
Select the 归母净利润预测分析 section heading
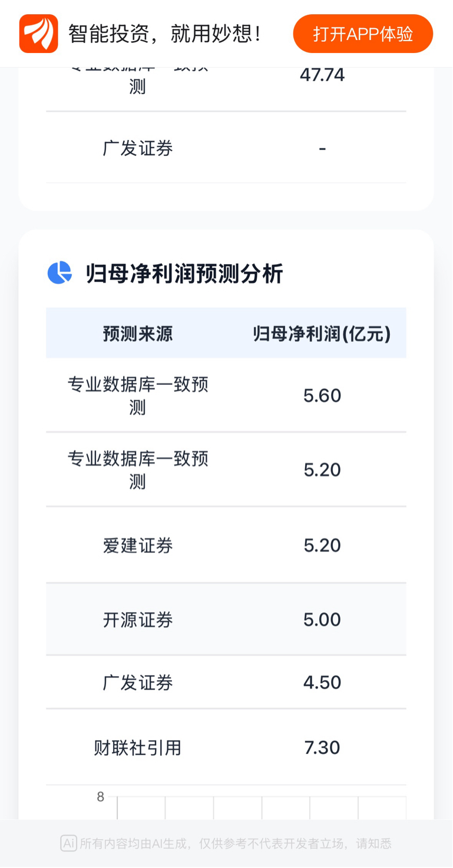click(x=184, y=274)
